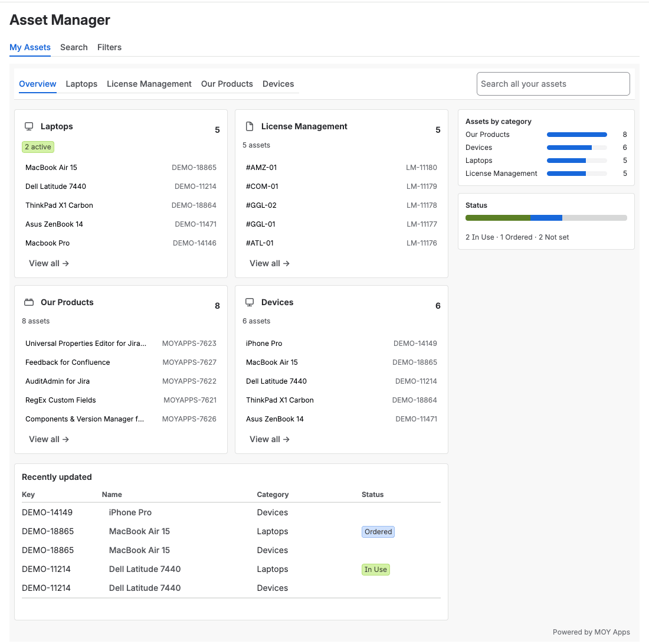The height and width of the screenshot is (644, 649).
Task: Open AuditAdmin for Jira product
Action: (121, 381)
